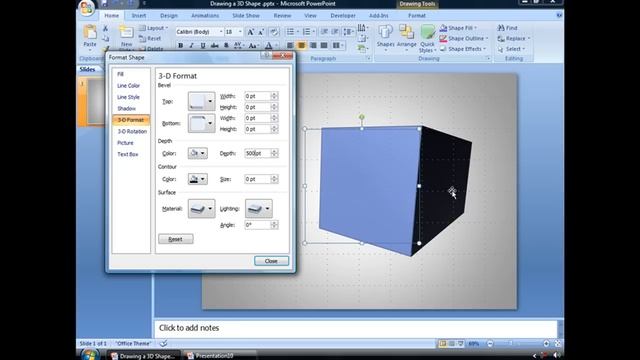Open the Depth color picker
This screenshot has height=360, width=640.
point(198,153)
